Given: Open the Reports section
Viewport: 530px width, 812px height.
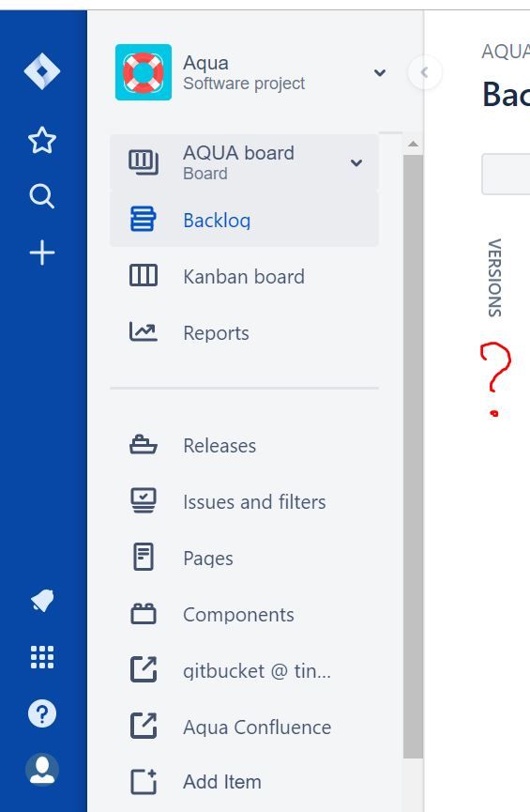Looking at the screenshot, I should pos(244,332).
